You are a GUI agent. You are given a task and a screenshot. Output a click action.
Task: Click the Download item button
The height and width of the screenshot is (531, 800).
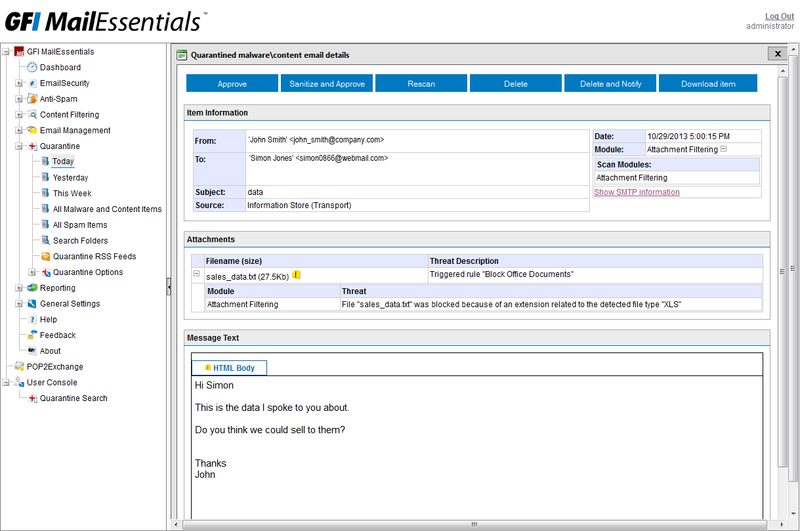pyautogui.click(x=708, y=84)
